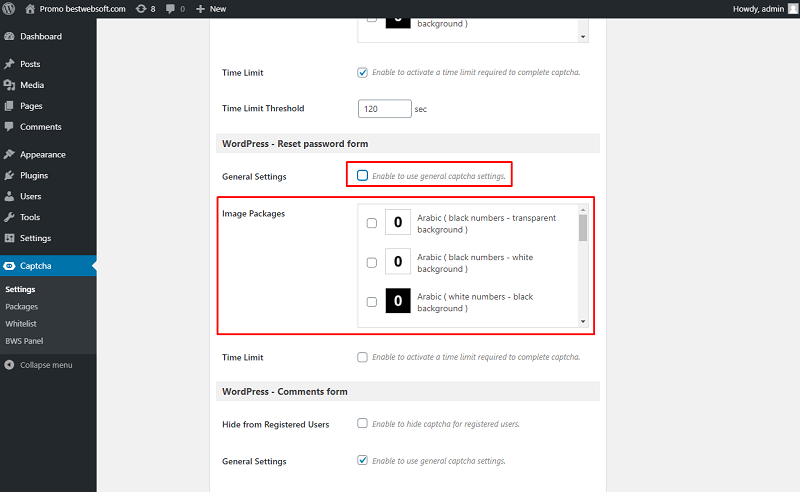Click the WordPress - Reset password form heading
The width and height of the screenshot is (800, 492).
pyautogui.click(x=295, y=143)
